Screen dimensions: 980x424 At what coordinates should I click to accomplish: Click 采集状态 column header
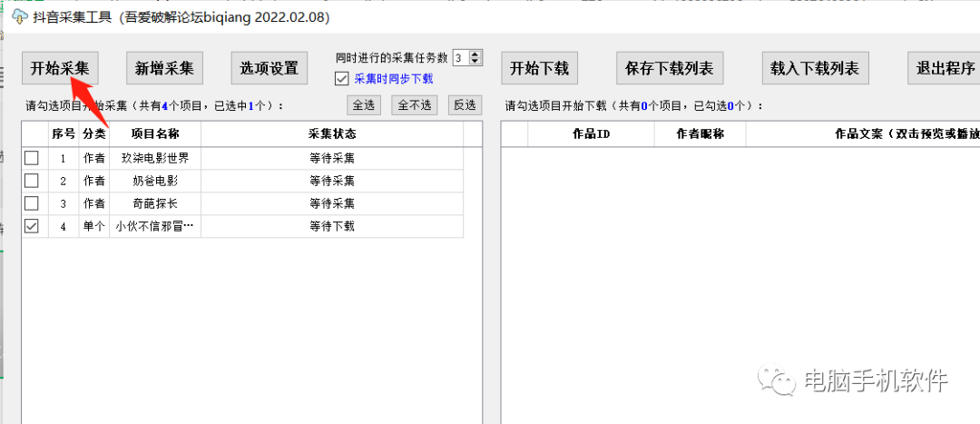[x=332, y=133]
